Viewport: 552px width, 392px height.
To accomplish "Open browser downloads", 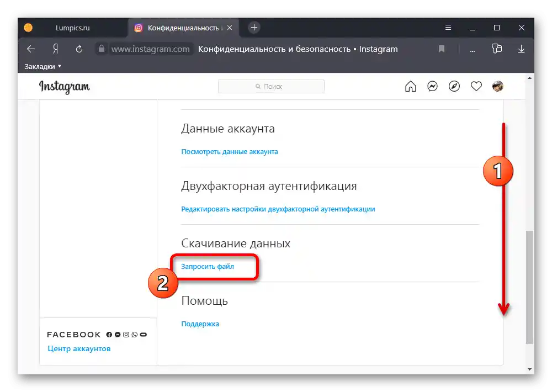I will pos(521,49).
